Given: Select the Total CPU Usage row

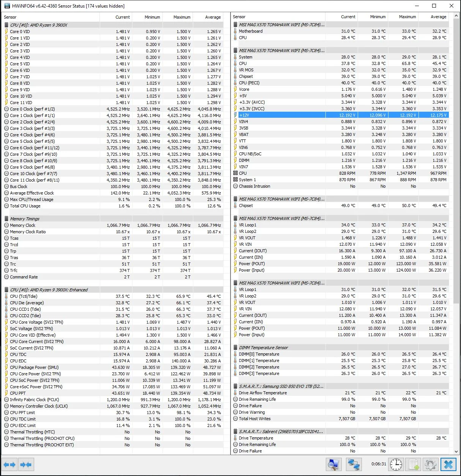Looking at the screenshot, I should (113, 206).
